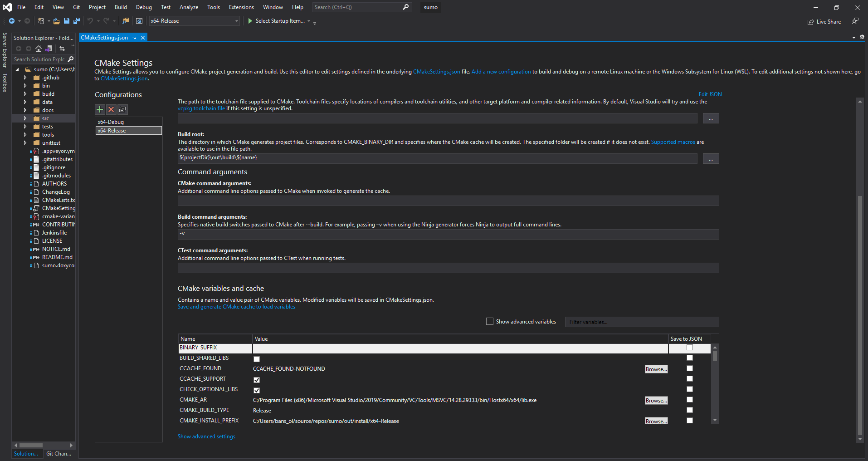This screenshot has height=461, width=868.
Task: Add a new CMake configuration
Action: pyautogui.click(x=100, y=109)
